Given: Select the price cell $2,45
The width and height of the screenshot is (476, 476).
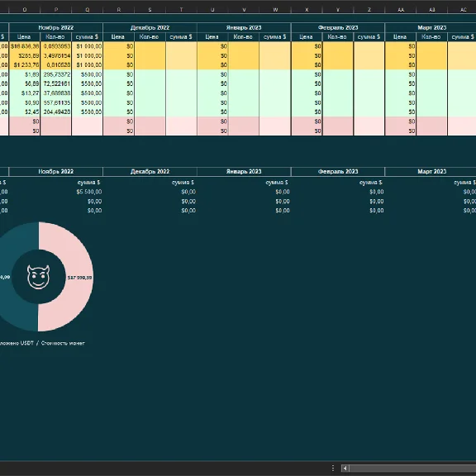Looking at the screenshot, I should (25, 112).
